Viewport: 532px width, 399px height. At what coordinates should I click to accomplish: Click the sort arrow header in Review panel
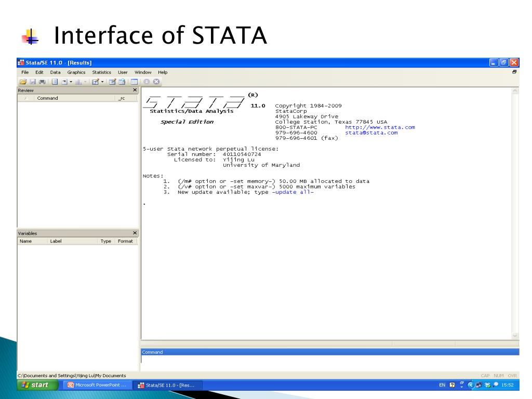[x=26, y=98]
